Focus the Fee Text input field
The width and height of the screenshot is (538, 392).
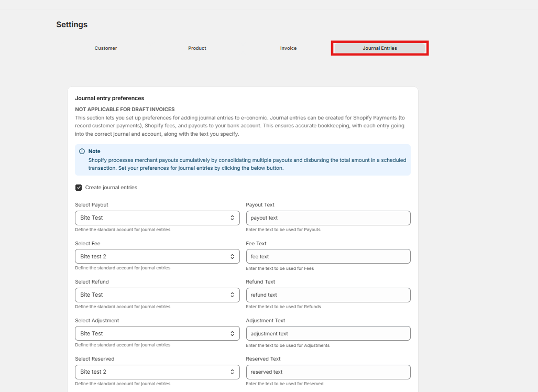[328, 256]
